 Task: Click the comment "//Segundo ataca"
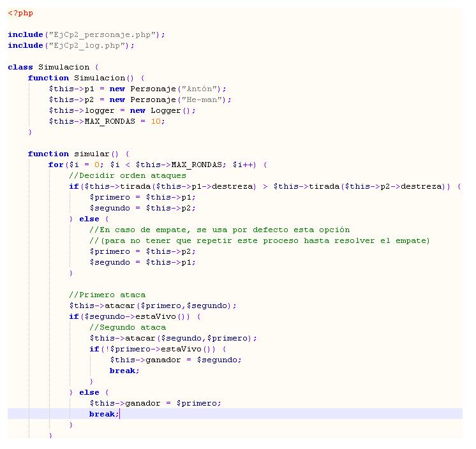[128, 328]
